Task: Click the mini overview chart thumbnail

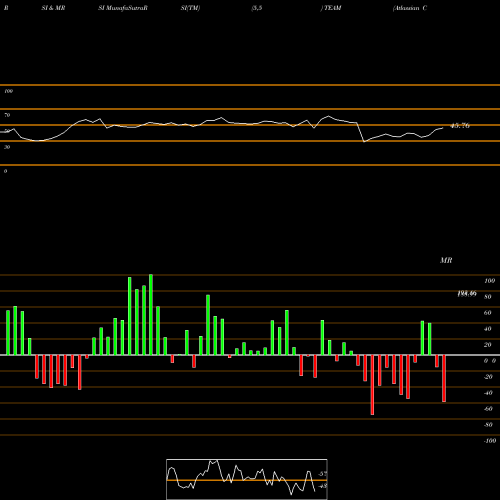Action: point(247,479)
